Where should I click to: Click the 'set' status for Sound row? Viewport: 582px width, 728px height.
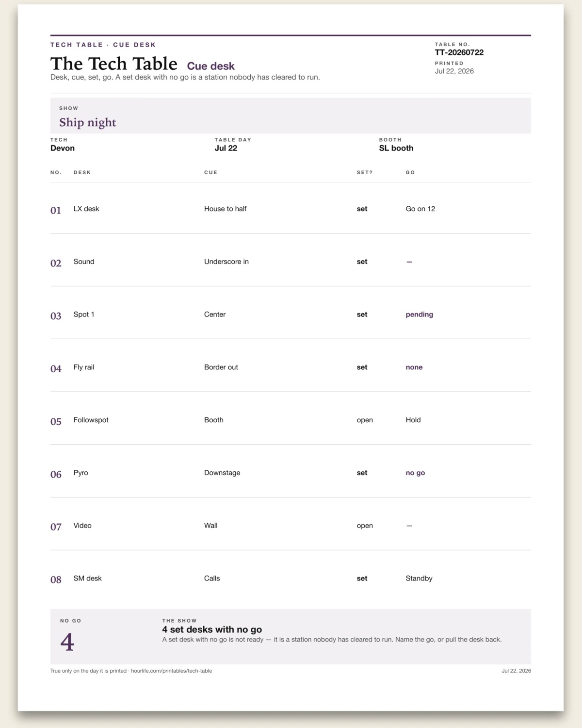tap(362, 262)
